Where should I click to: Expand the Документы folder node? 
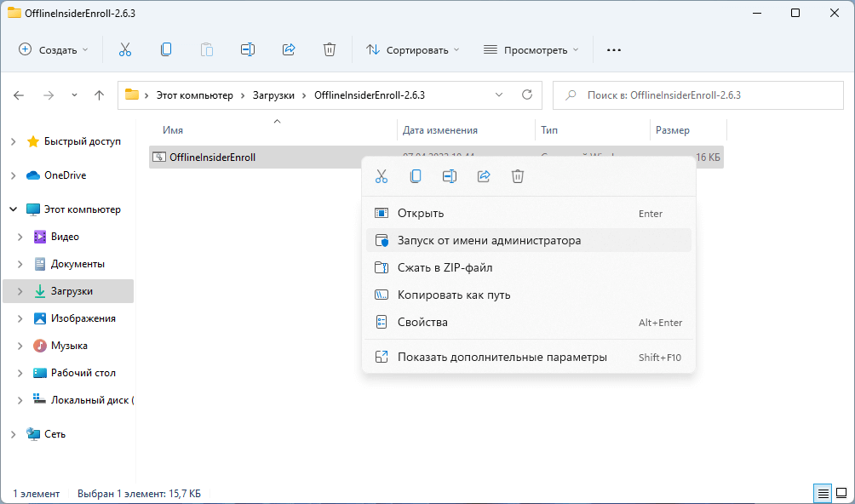(x=20, y=264)
